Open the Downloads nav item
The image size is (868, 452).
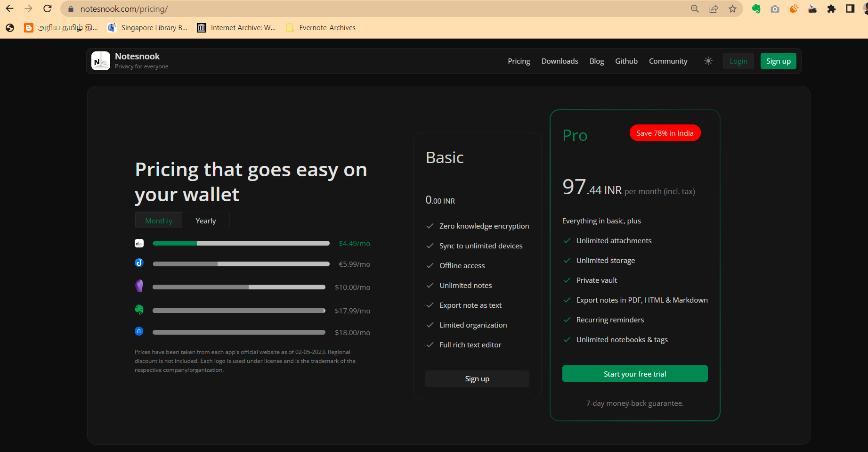560,61
